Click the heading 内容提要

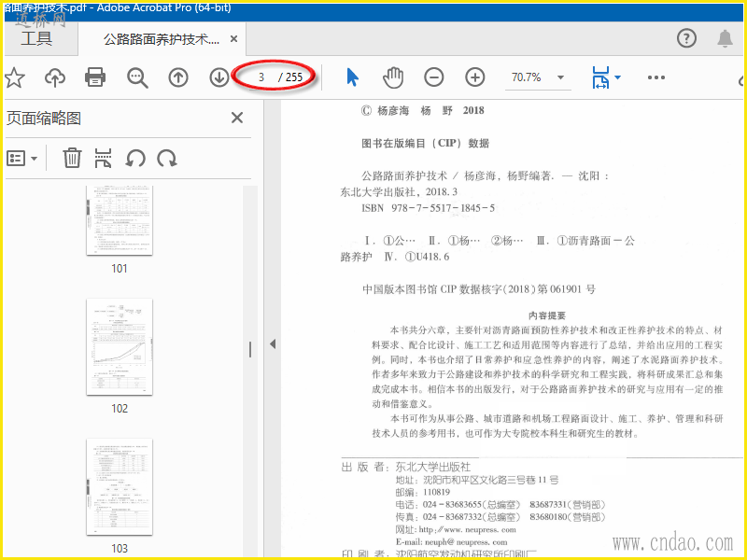(x=547, y=315)
